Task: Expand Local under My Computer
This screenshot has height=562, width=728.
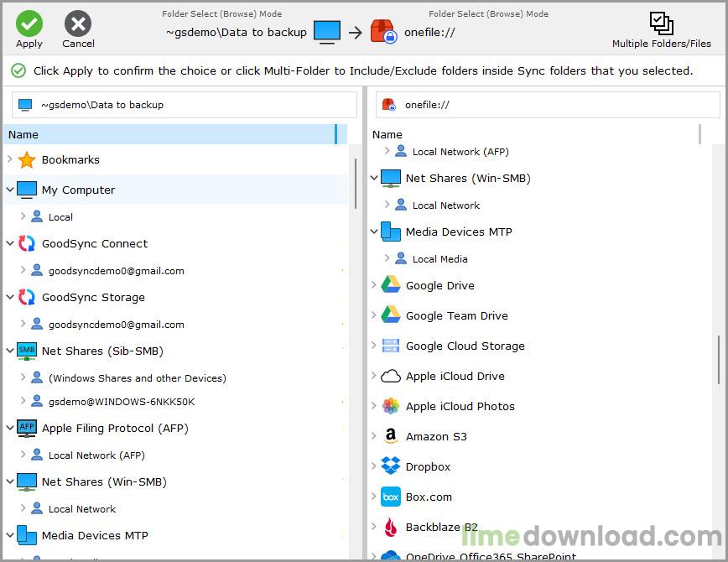Action: pyautogui.click(x=23, y=216)
